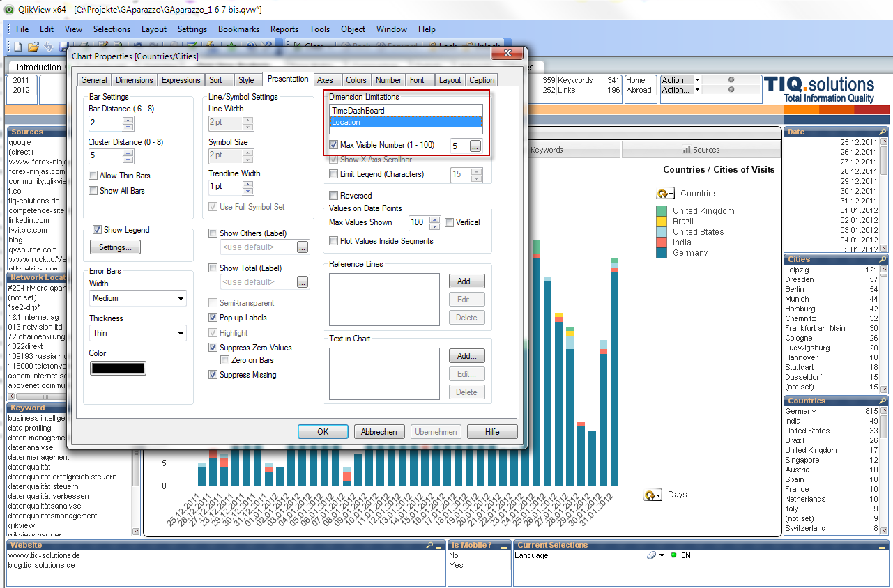893x588 pixels.
Task: Click Add... under Reference Lines
Action: [466, 281]
